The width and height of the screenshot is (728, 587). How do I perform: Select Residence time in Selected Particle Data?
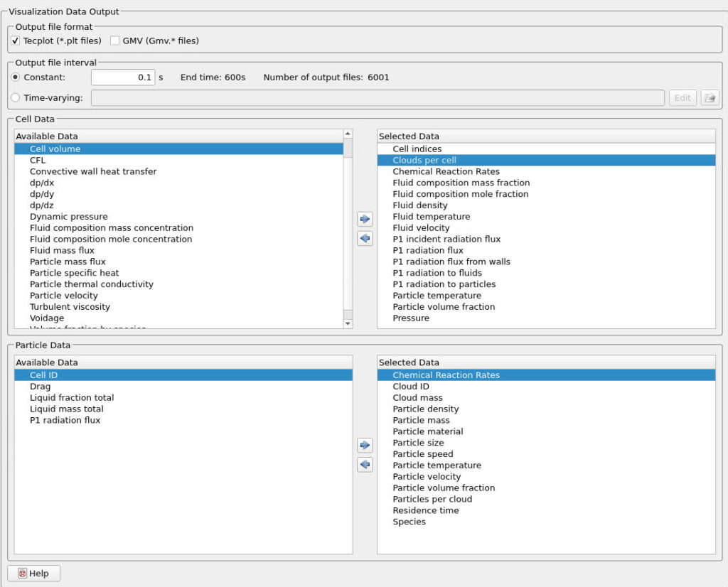pos(425,510)
